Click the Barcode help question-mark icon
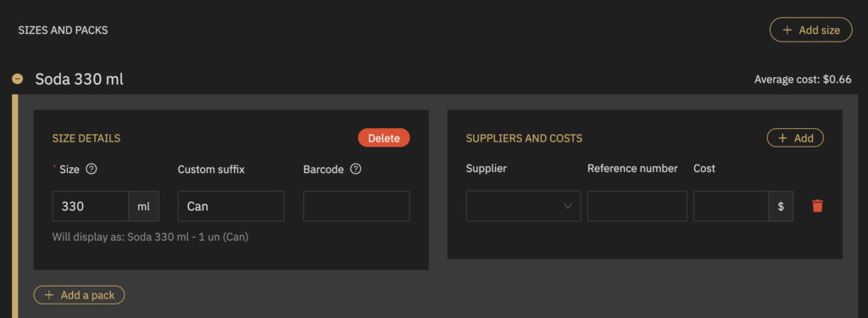This screenshot has height=318, width=868. [x=356, y=169]
